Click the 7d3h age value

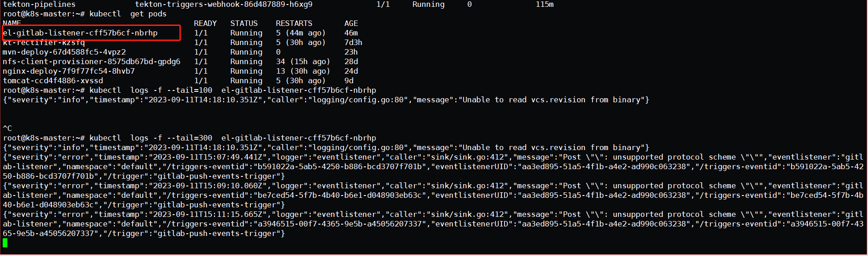(x=353, y=42)
